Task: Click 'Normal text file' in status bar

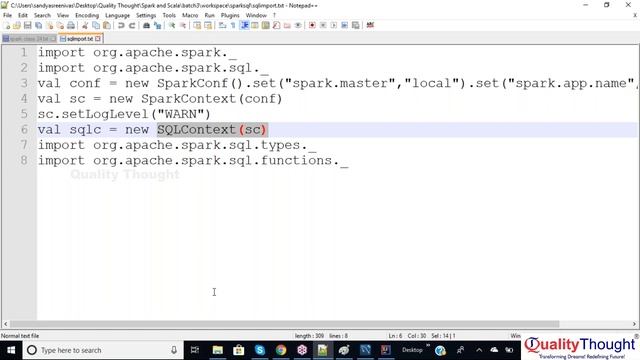Action: tap(20, 336)
